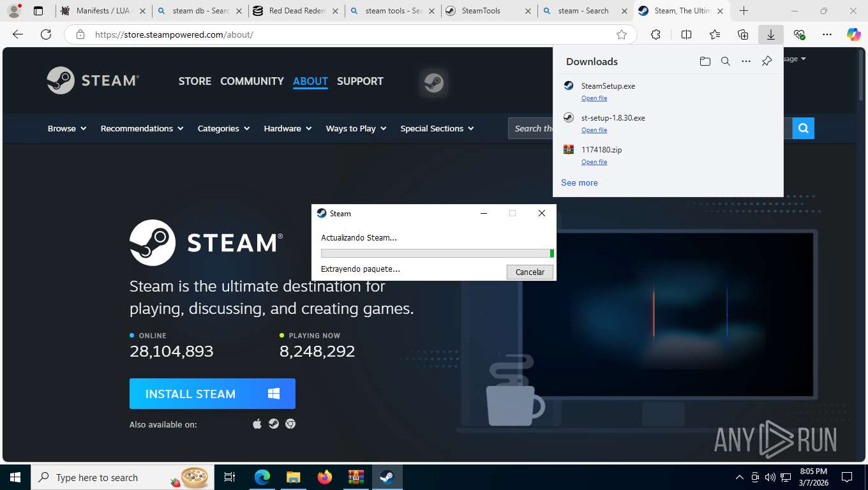Click SteamSetup.exe file icon in Downloads

[569, 85]
